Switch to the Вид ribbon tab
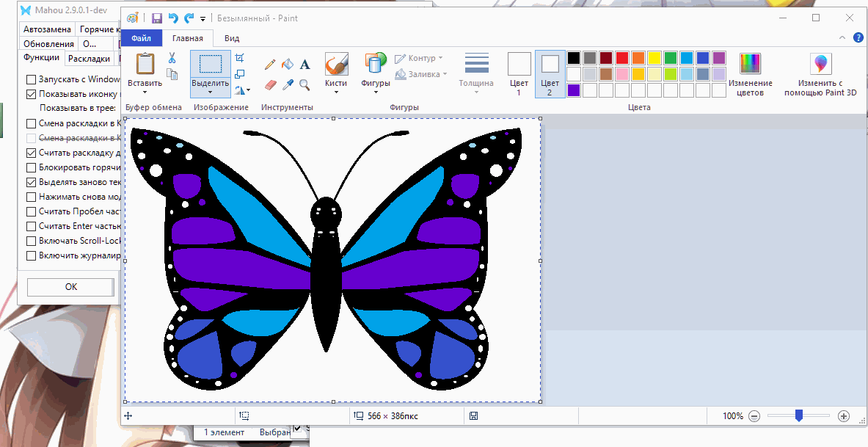 click(x=232, y=38)
